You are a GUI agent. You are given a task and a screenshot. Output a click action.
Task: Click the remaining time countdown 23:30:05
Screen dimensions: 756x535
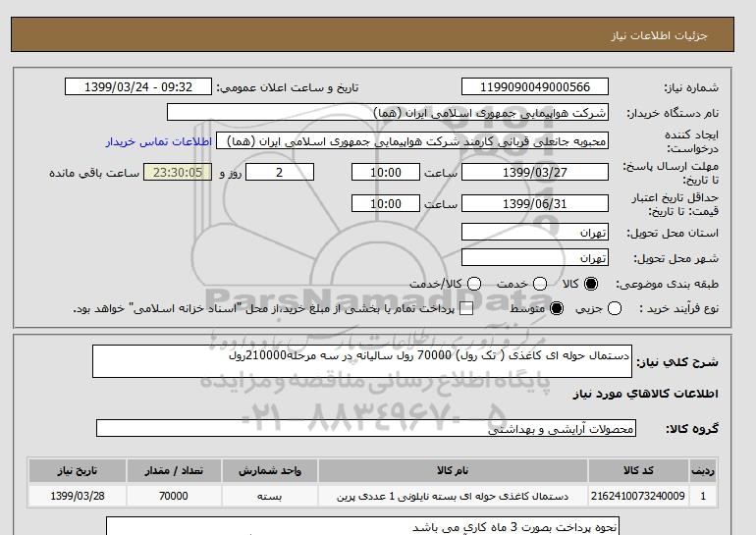178,172
